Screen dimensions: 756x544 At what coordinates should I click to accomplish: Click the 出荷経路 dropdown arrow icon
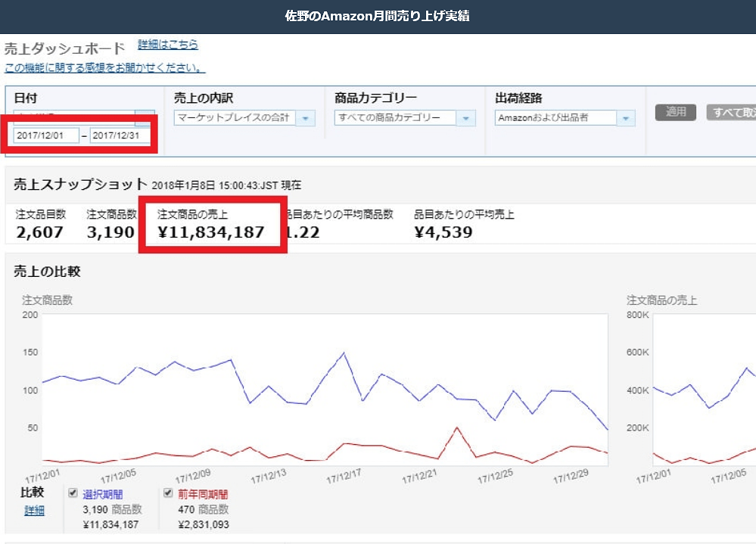pyautogui.click(x=626, y=119)
